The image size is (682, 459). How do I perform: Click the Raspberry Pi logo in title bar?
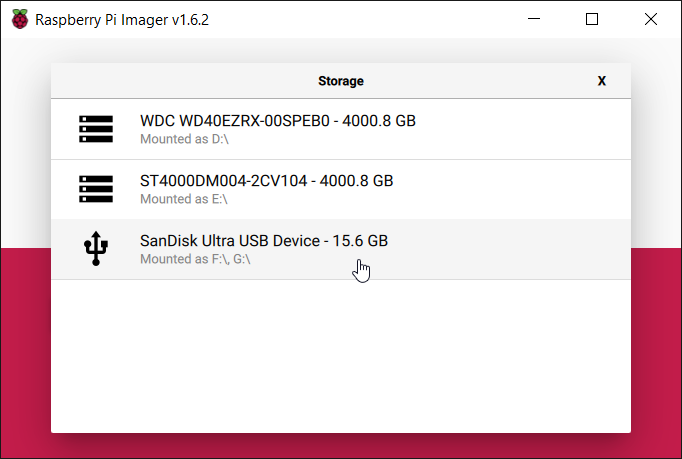coord(19,19)
